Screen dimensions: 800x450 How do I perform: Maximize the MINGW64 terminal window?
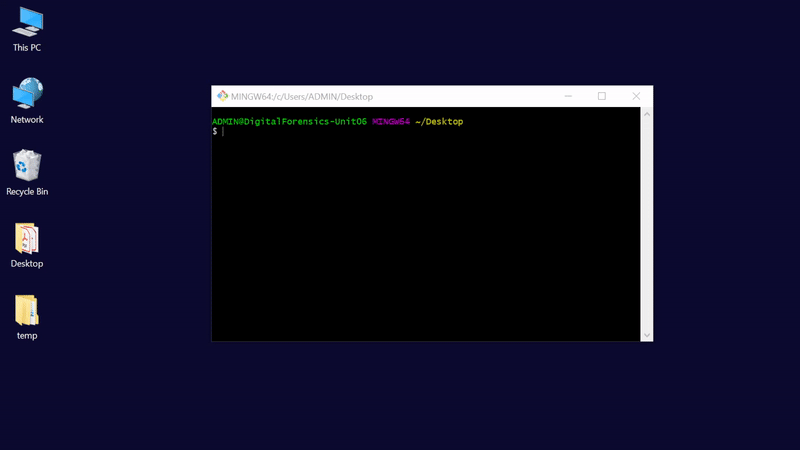[602, 96]
